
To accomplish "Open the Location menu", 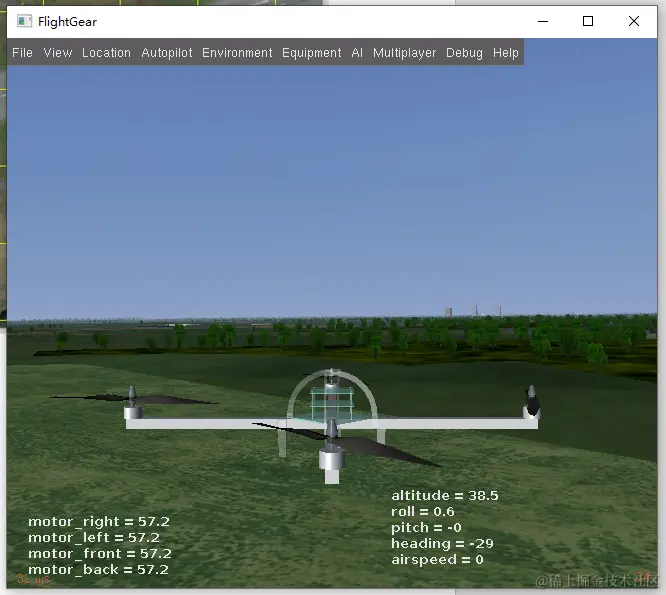I will coord(106,53).
